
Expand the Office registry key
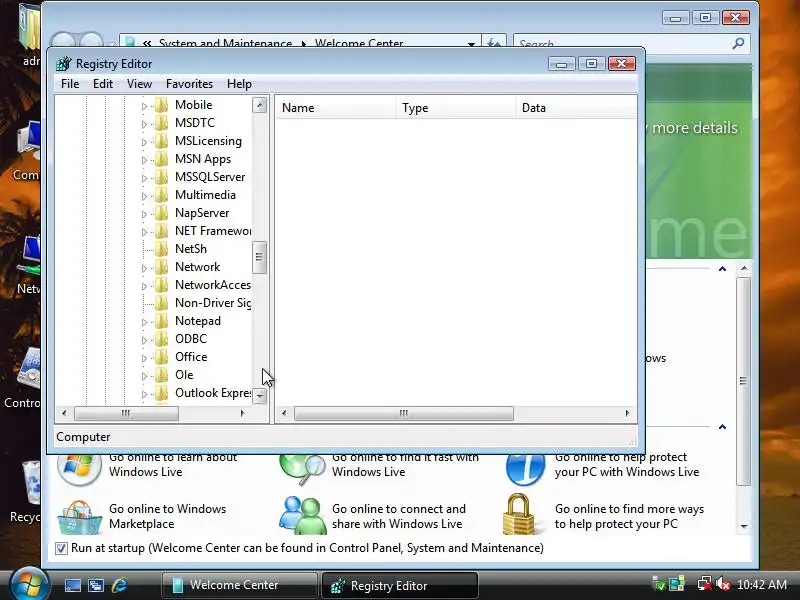click(x=144, y=358)
